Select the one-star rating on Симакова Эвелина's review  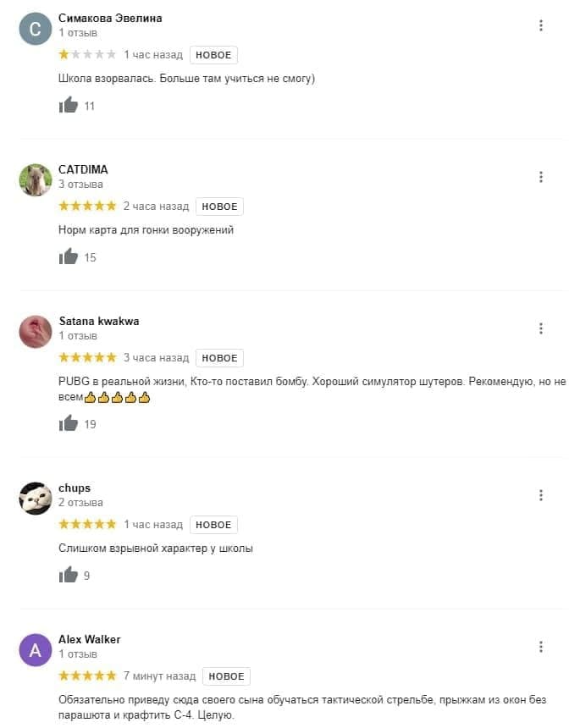coord(64,54)
